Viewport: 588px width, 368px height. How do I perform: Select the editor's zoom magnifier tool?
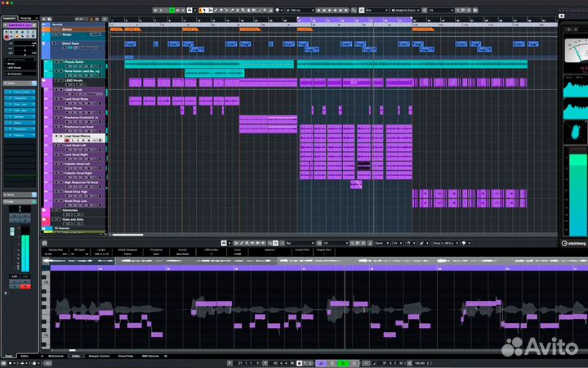247,243
